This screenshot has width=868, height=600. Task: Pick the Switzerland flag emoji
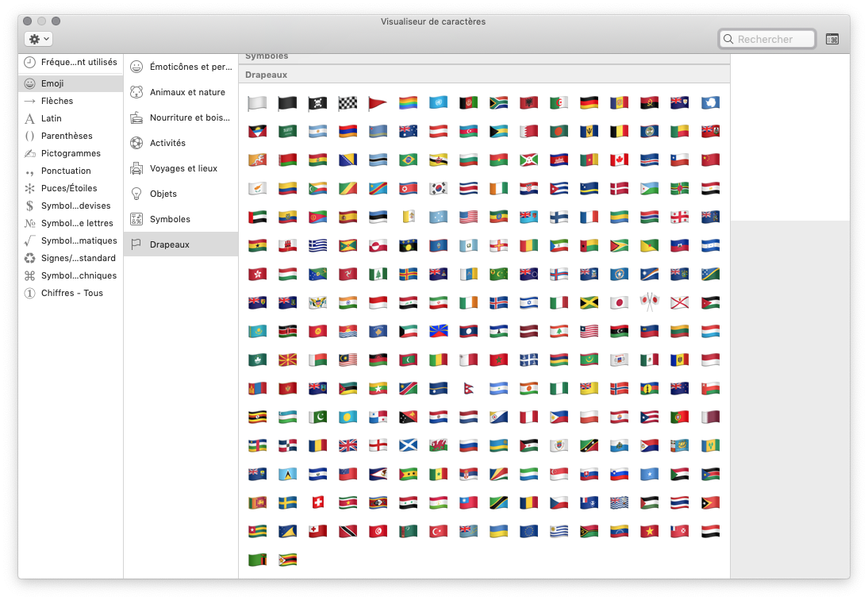[x=317, y=502]
